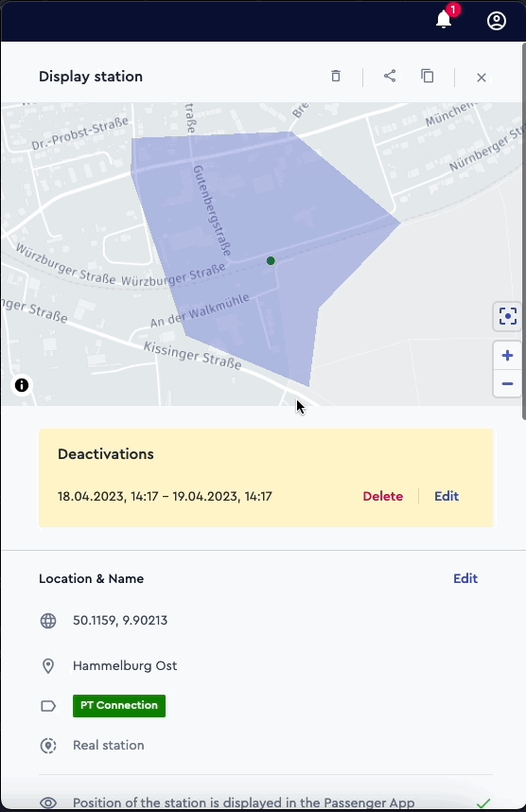Click the Passenger App visibility eye icon
This screenshot has width=526, height=812.
[x=48, y=803]
